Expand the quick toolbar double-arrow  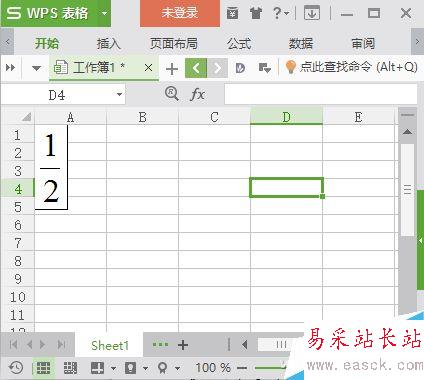click(11, 68)
